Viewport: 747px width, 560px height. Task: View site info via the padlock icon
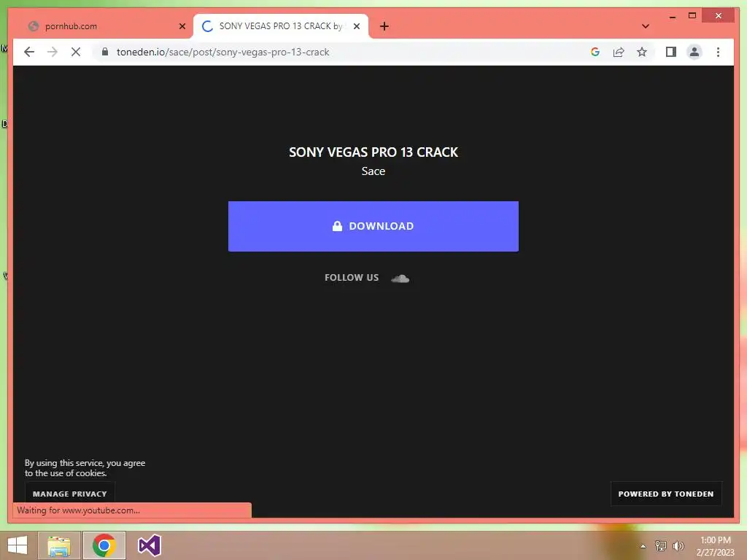[x=105, y=52]
